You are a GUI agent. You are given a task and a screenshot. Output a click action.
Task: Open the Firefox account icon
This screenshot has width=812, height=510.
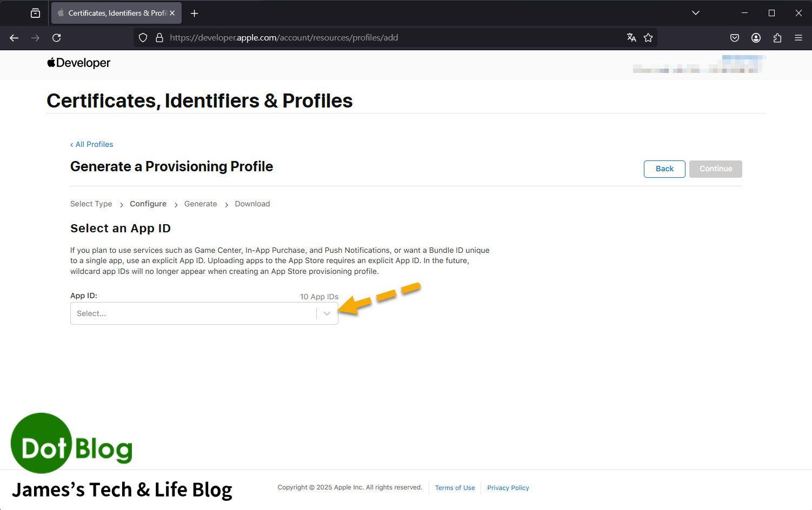click(756, 38)
